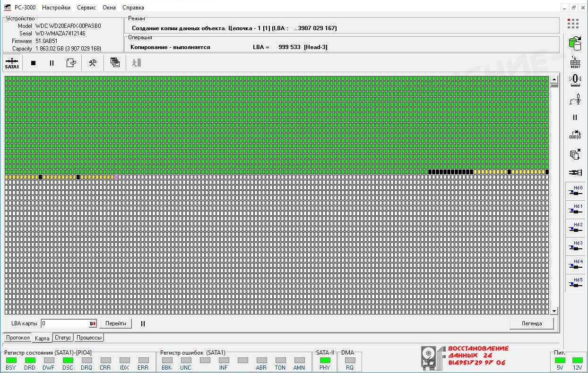Click pause icon next to Перейти
This screenshot has width=588, height=373.
143,323
